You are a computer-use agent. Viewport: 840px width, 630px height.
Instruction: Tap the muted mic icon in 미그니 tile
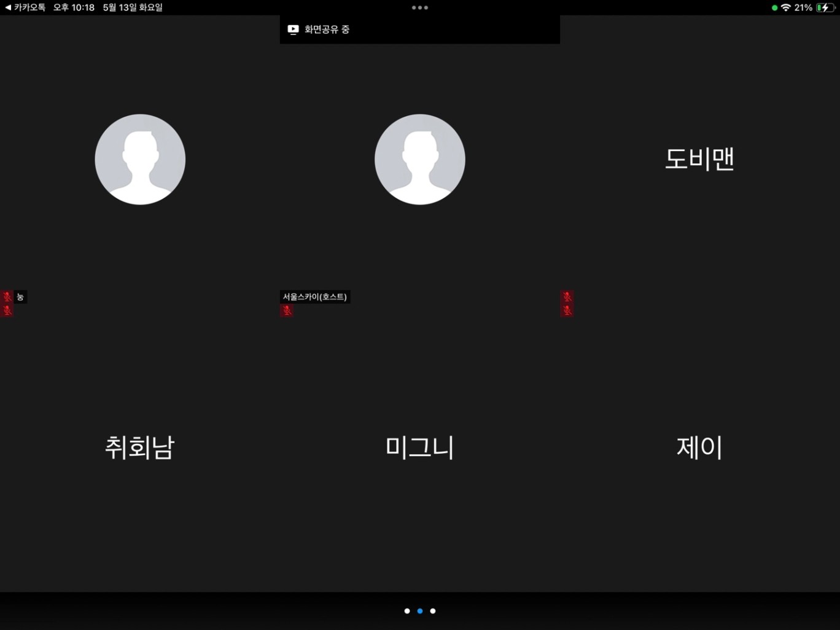point(287,311)
